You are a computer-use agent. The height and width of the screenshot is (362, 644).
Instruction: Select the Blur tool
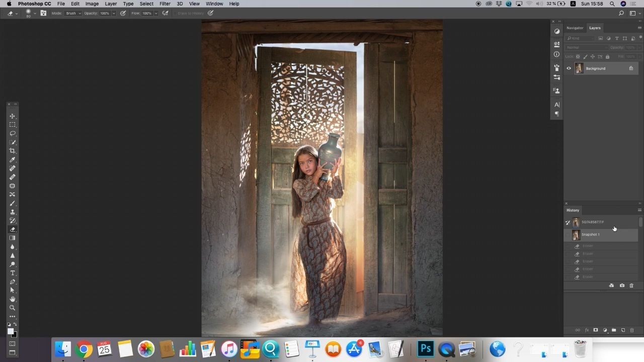[x=13, y=247]
